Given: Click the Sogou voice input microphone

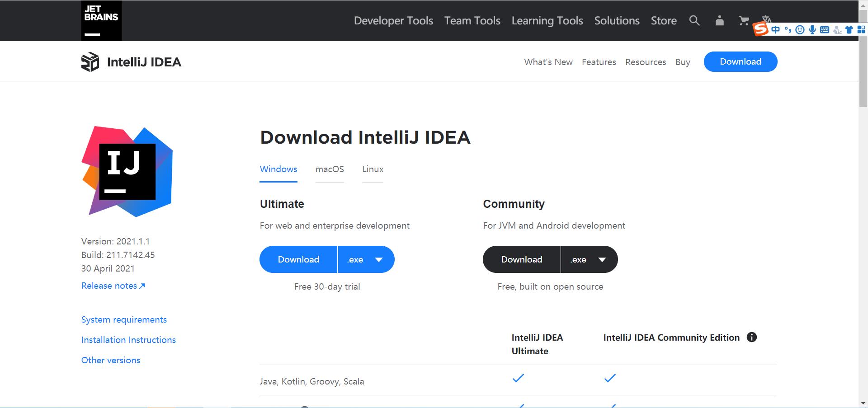Looking at the screenshot, I should (x=812, y=30).
